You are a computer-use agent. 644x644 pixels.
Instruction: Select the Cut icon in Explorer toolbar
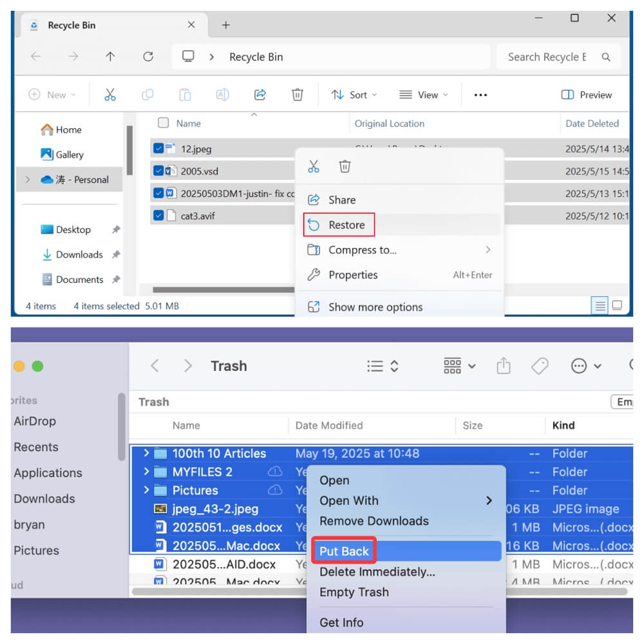[110, 95]
